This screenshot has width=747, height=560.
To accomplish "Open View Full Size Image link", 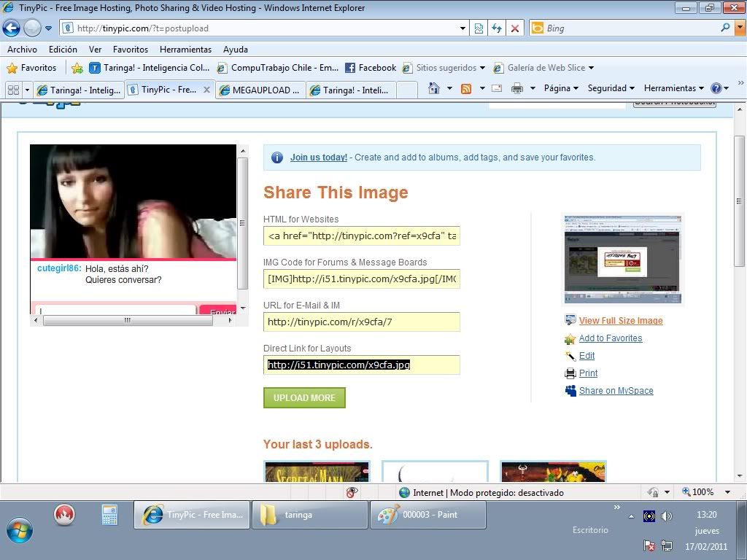I will (x=621, y=321).
